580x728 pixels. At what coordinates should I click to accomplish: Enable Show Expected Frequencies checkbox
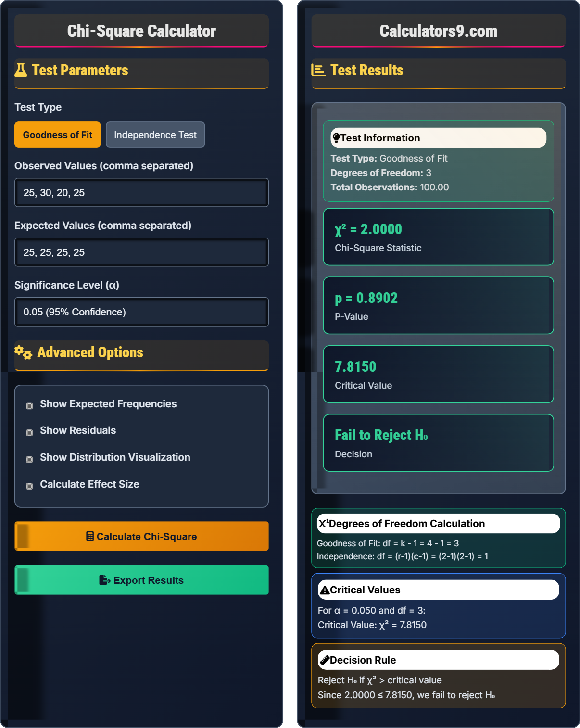pyautogui.click(x=29, y=406)
